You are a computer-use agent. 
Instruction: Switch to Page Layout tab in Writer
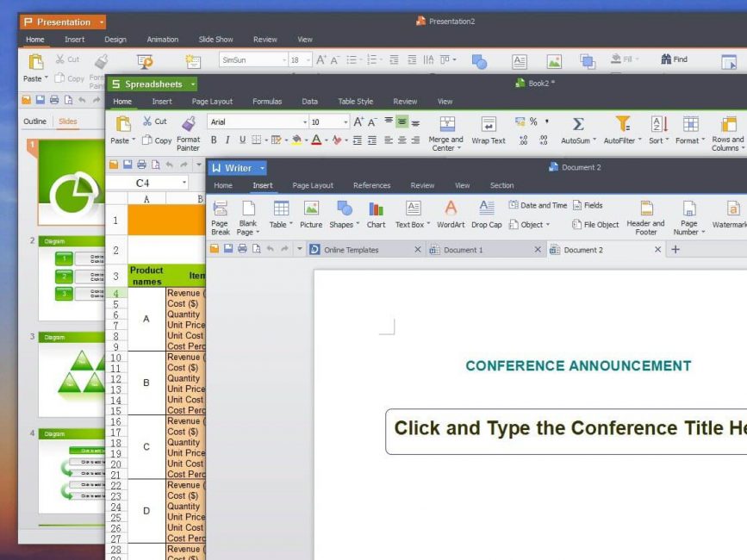313,185
